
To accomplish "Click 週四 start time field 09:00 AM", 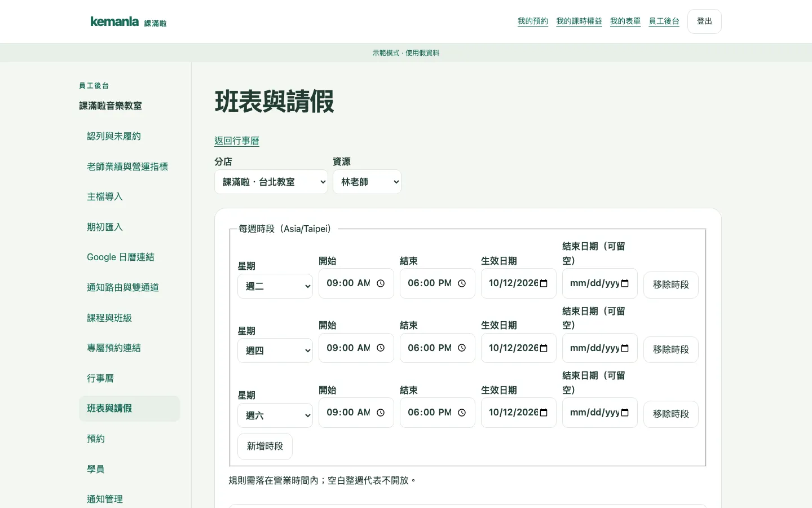I will [x=356, y=348].
